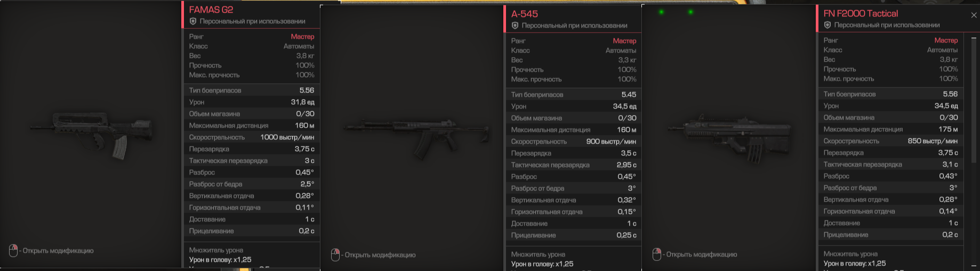This screenshot has width=980, height=271.
Task: Click the A-545 title header
Action: point(525,14)
